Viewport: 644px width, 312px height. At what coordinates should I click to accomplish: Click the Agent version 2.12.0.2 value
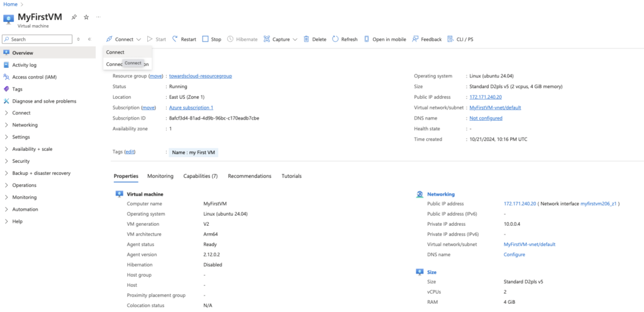212,255
